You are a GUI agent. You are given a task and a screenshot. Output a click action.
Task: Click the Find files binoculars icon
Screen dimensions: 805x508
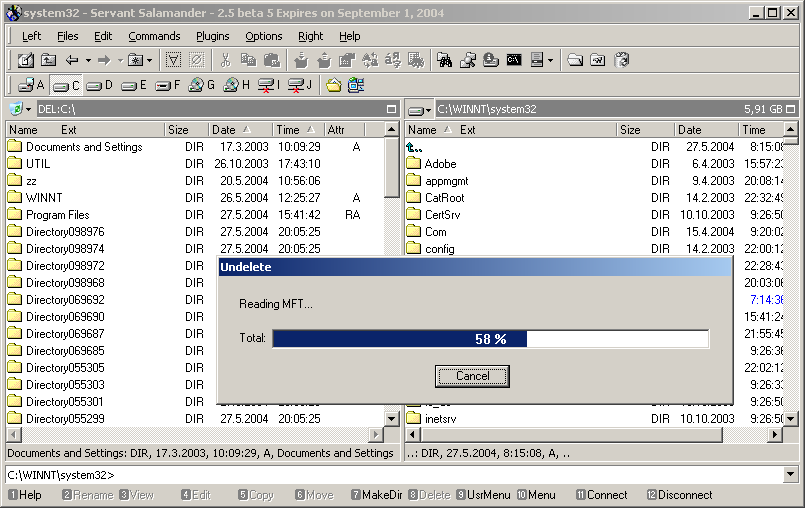tap(445, 60)
